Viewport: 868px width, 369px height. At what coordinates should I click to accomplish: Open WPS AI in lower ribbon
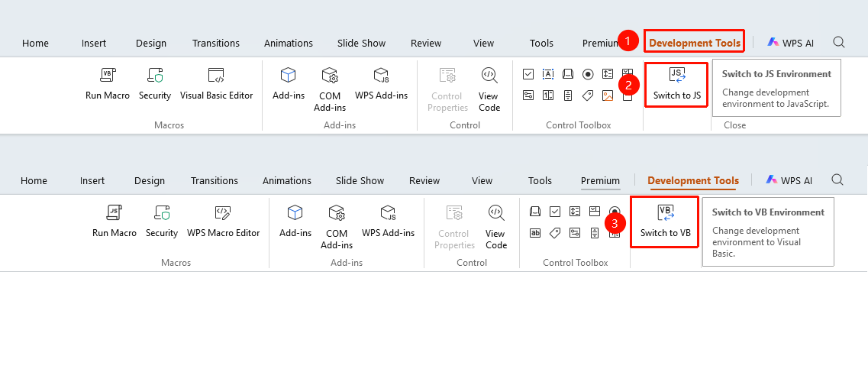coord(789,180)
